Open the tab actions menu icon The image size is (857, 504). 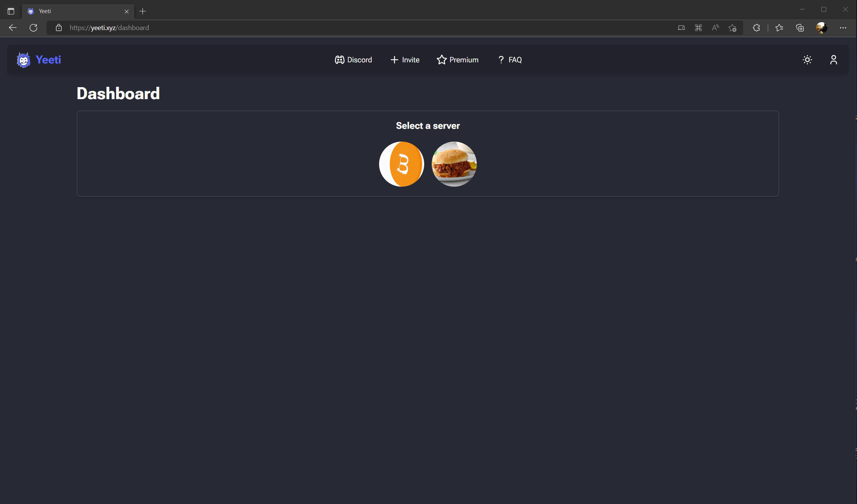tap(11, 11)
